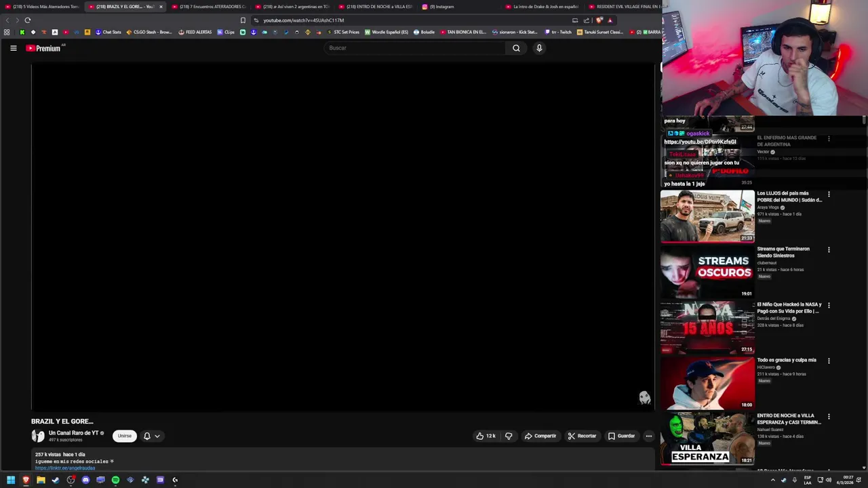
Task: Open the Recortar clip tool
Action: point(582,436)
